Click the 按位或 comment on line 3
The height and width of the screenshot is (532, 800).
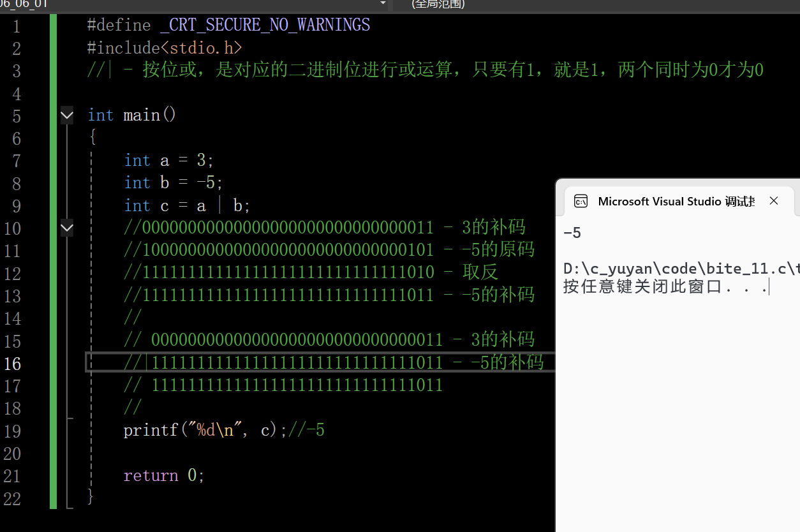(x=425, y=70)
